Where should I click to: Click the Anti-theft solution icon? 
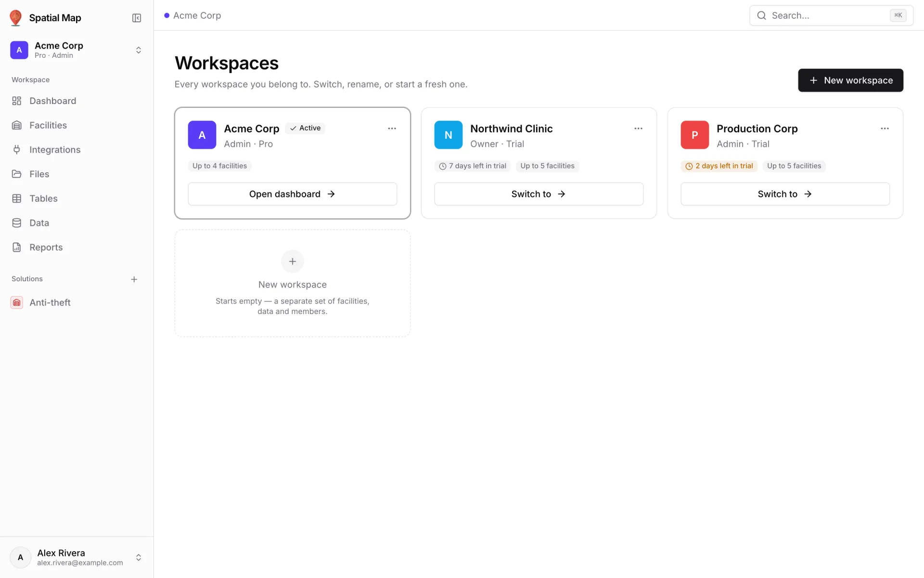tap(17, 302)
